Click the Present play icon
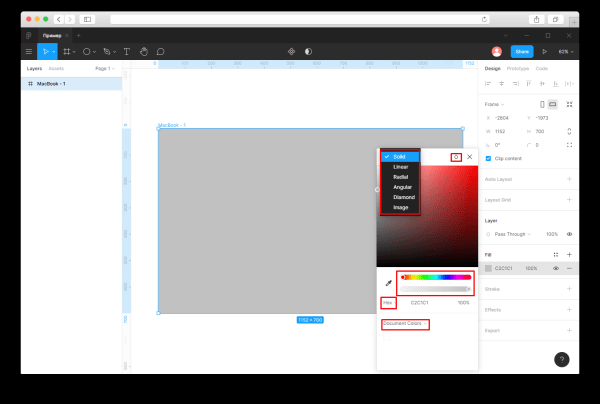Image resolution: width=600 pixels, height=404 pixels. [x=544, y=51]
